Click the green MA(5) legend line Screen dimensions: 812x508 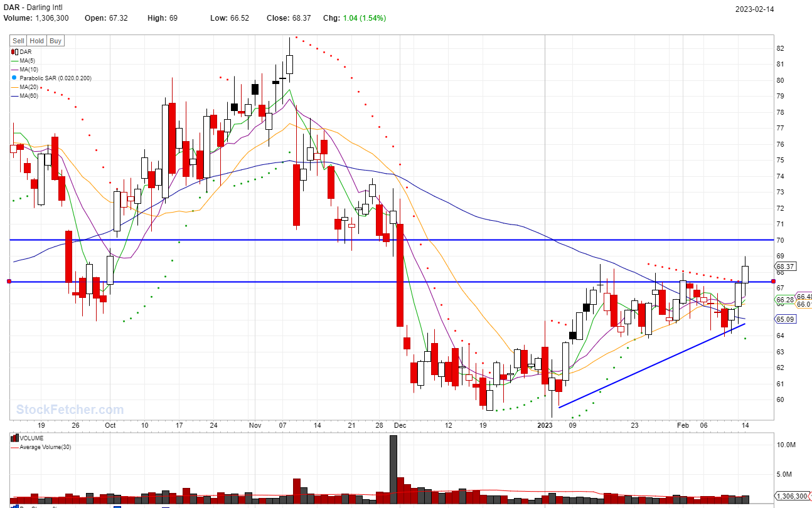(x=15, y=60)
